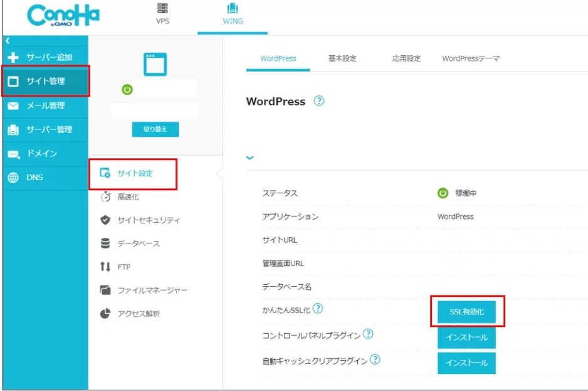Click the database icon for データベース
The height and width of the screenshot is (391, 588).
105,244
